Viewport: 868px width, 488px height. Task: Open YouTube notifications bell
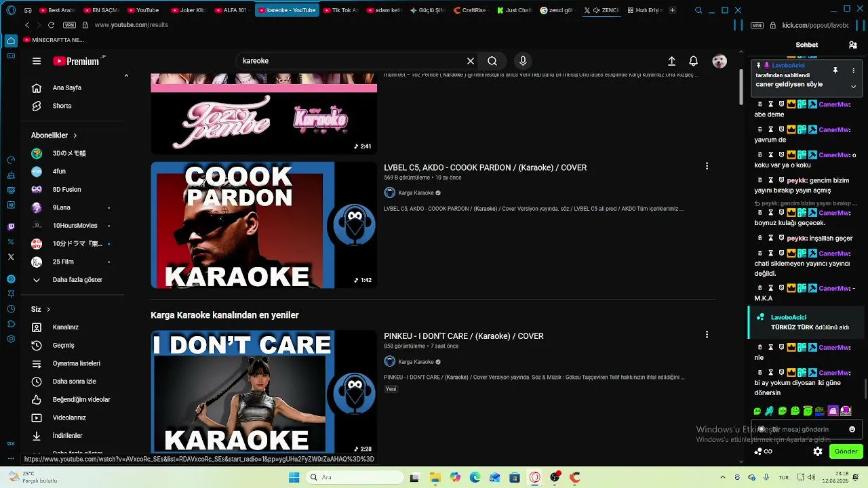coord(693,61)
